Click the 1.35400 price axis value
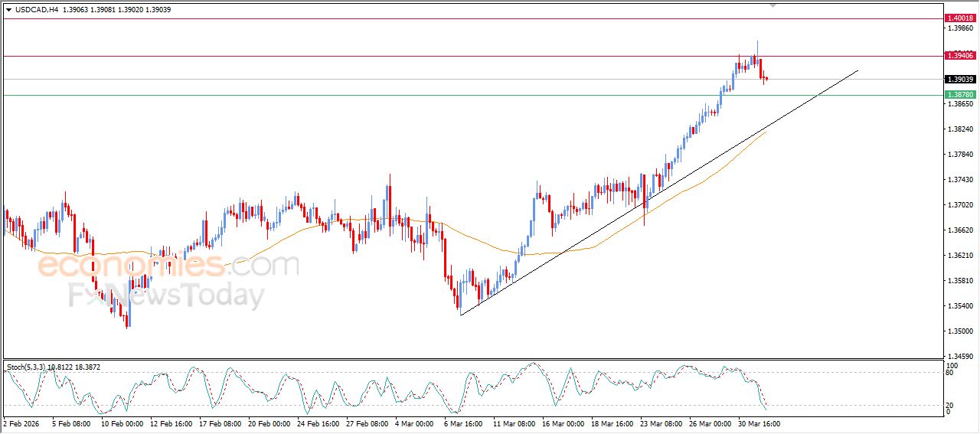 (959, 306)
